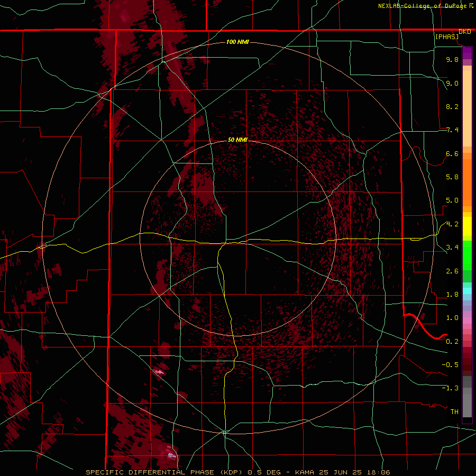This screenshot has width=476, height=476.
Task: Click the 0.2 legend value
Action: pyautogui.click(x=452, y=342)
